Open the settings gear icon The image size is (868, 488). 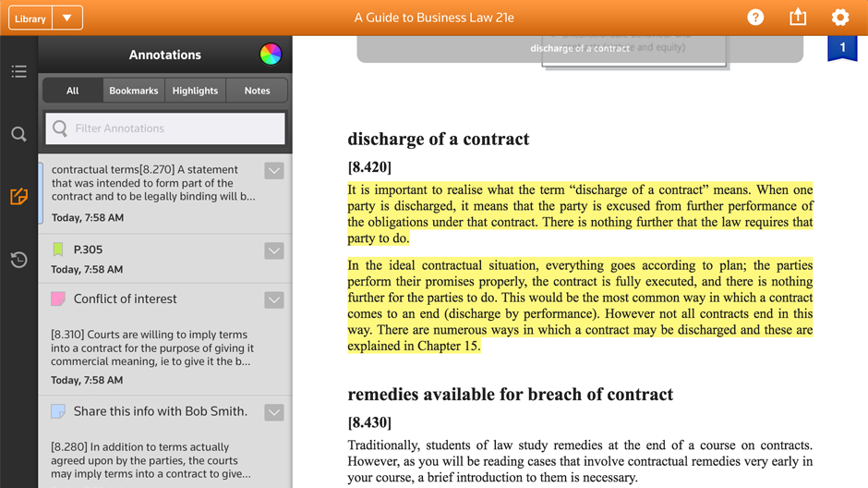(x=839, y=18)
